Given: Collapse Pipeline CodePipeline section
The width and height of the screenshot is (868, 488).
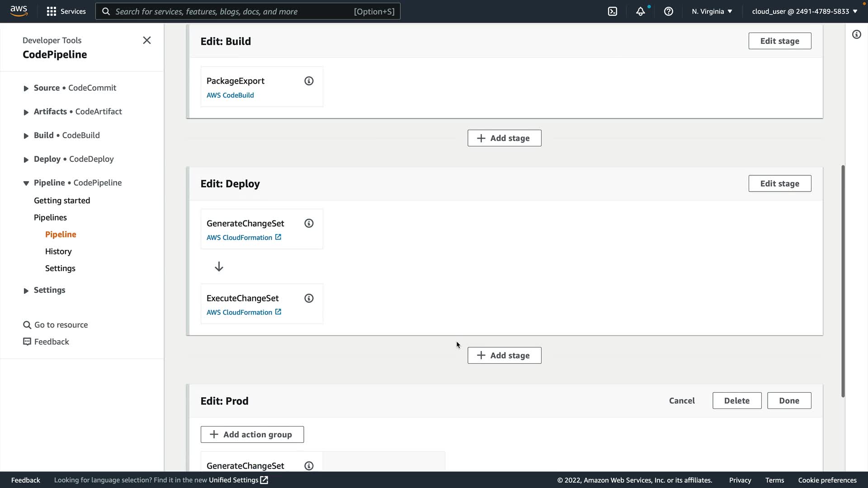Looking at the screenshot, I should pyautogui.click(x=26, y=183).
